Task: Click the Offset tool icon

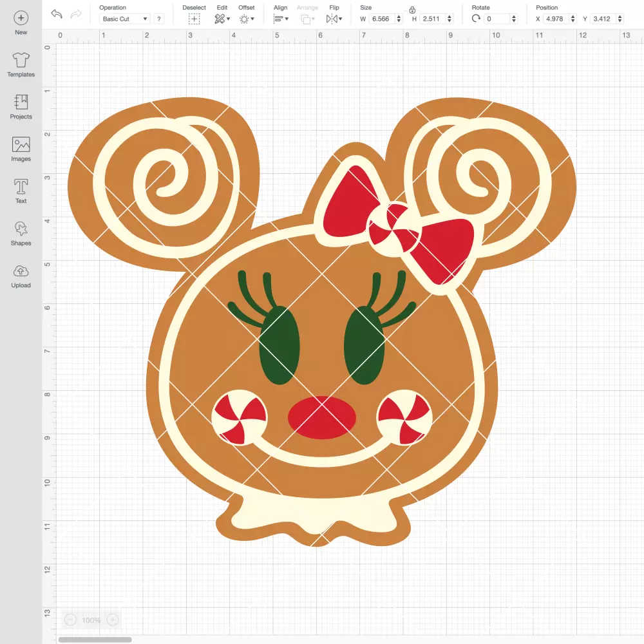Action: tap(244, 19)
